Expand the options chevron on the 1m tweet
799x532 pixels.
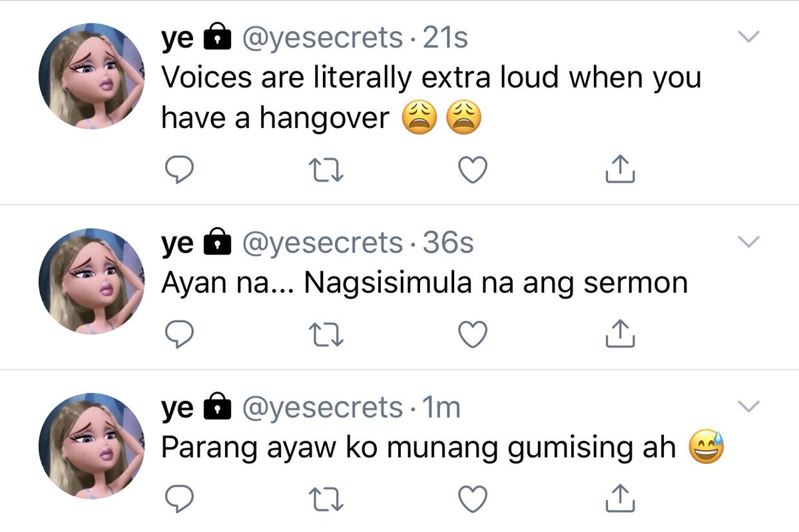750,406
